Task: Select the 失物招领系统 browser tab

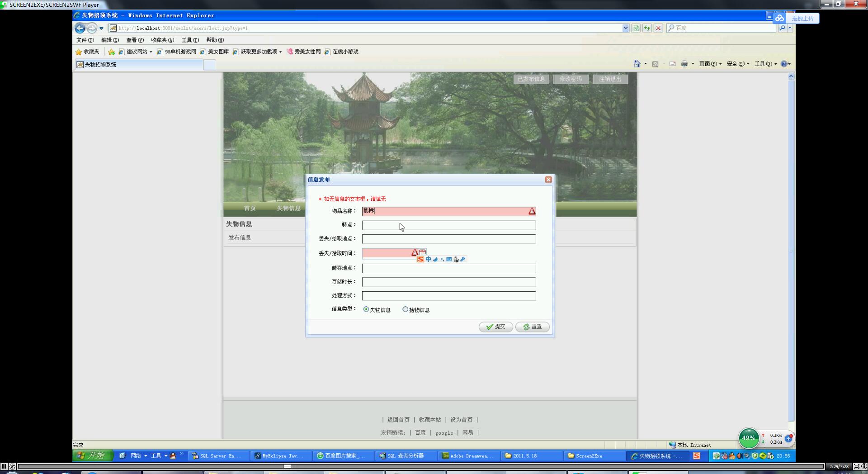Action: tap(138, 64)
